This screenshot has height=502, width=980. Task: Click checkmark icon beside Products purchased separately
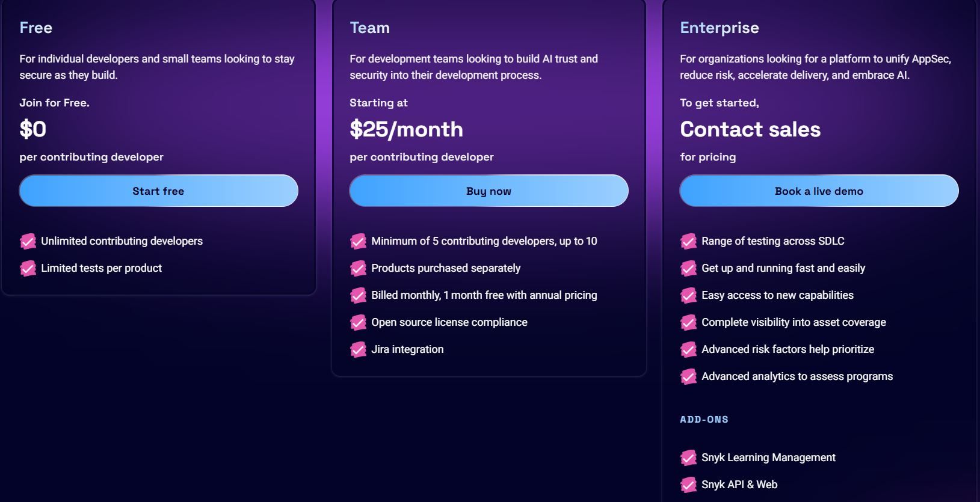point(358,268)
